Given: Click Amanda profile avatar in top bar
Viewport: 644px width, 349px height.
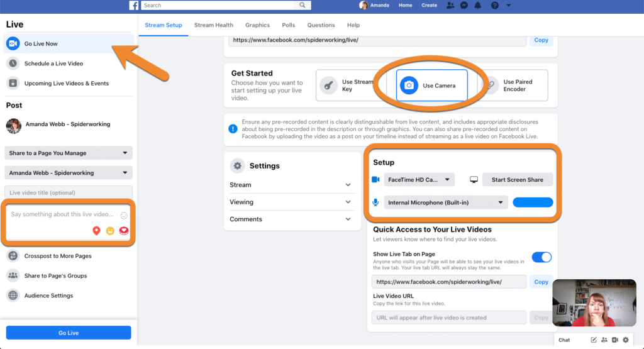Looking at the screenshot, I should 364,5.
